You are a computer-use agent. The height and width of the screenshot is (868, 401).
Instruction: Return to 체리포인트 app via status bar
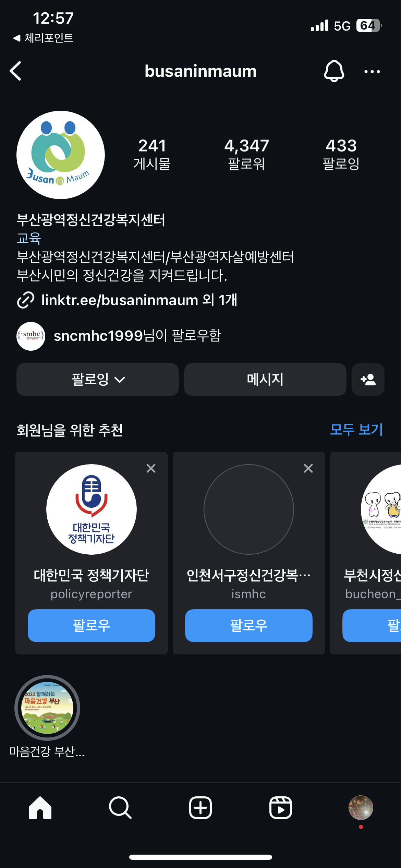[x=43, y=38]
